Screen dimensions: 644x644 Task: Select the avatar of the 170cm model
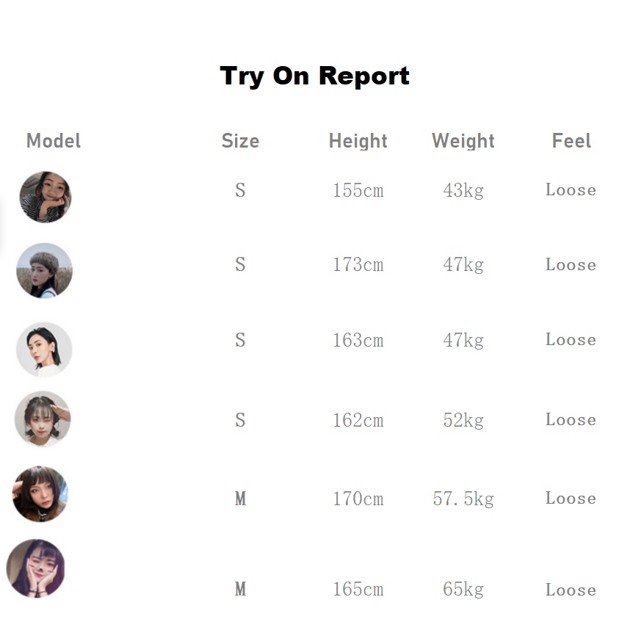(40, 493)
